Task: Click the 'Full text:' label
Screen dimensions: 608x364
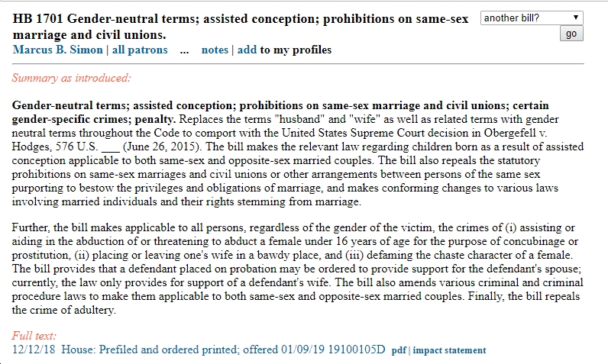Action: click(34, 336)
